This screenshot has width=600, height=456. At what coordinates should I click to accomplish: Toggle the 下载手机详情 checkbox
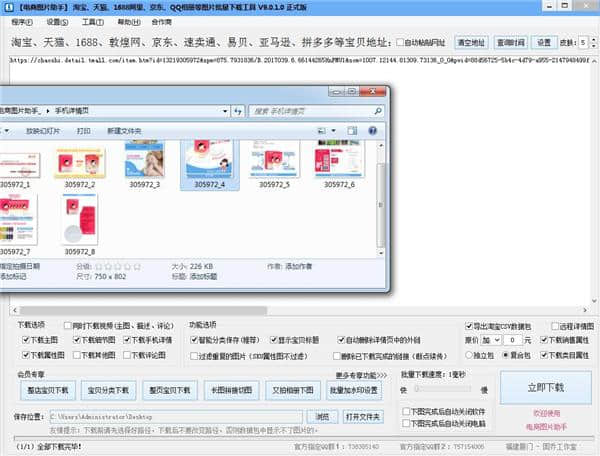click(127, 340)
